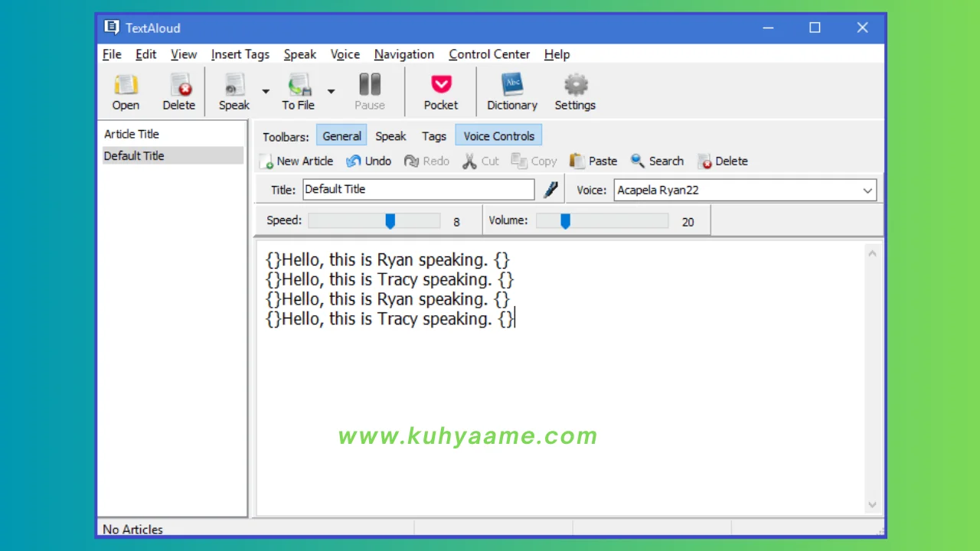Open the View menu

click(x=184, y=54)
